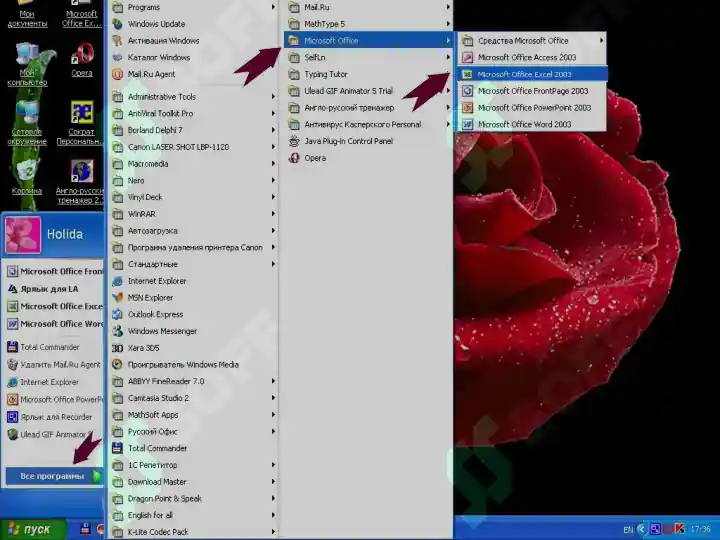Image resolution: width=720 pixels, height=540 pixels.
Task: Open Canon LASER SHOT LBP-1120 folder
Action: click(194, 147)
